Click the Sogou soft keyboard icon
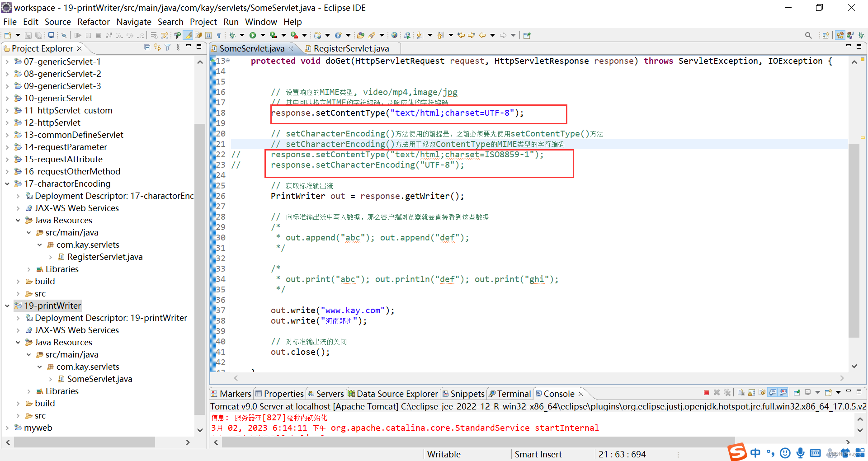This screenshot has height=461, width=868. pyautogui.click(x=815, y=452)
